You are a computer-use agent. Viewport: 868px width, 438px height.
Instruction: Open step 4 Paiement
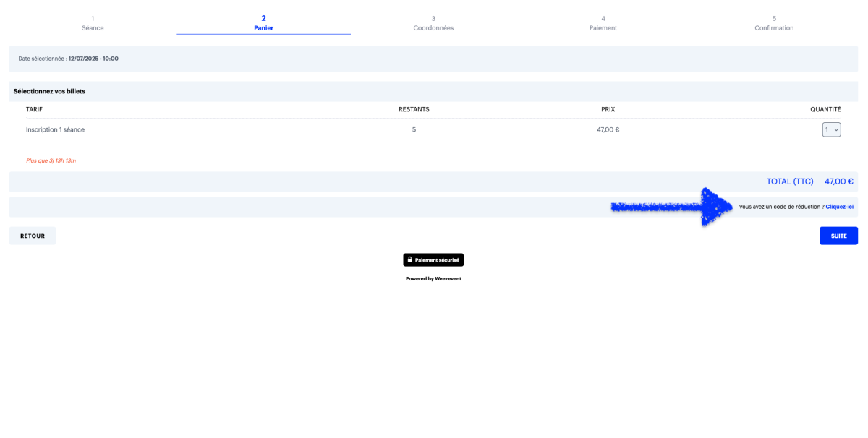click(603, 23)
